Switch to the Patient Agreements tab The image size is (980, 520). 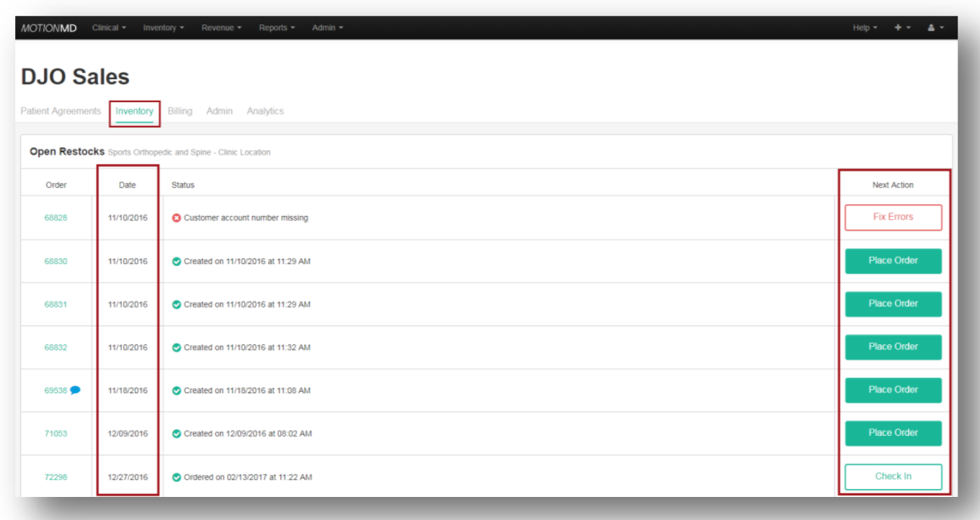[x=61, y=111]
